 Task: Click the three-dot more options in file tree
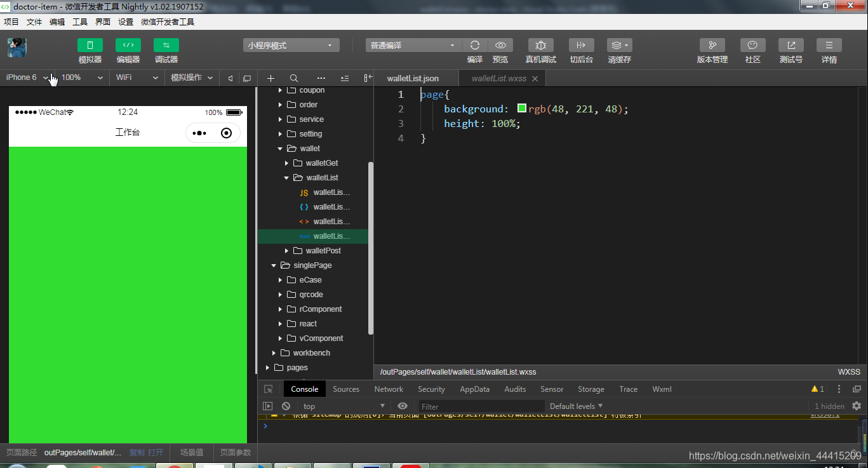tap(321, 78)
